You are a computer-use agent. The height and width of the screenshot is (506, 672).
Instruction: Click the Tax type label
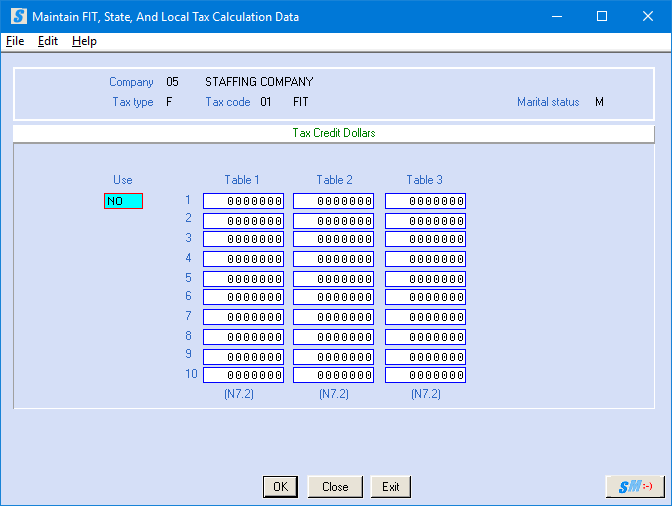click(133, 102)
